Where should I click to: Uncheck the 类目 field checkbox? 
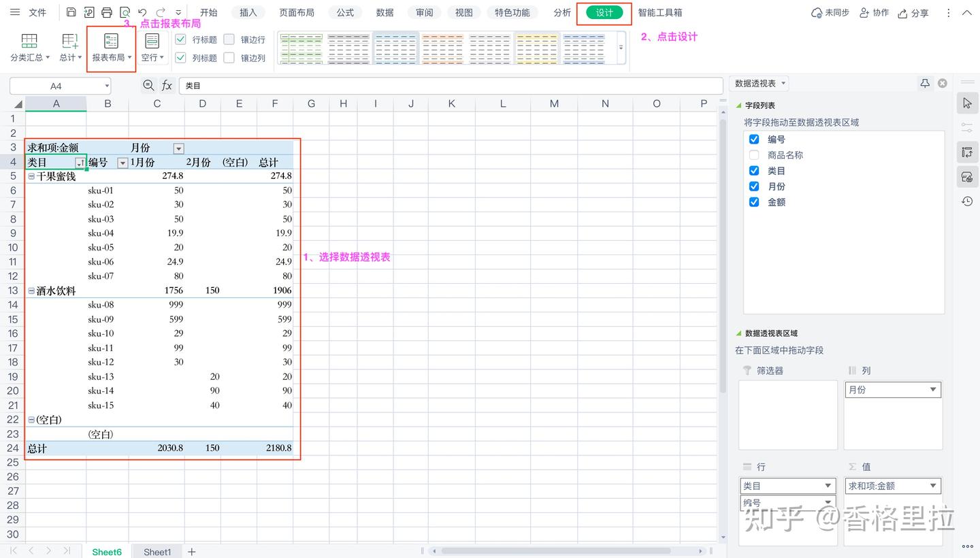click(x=754, y=171)
